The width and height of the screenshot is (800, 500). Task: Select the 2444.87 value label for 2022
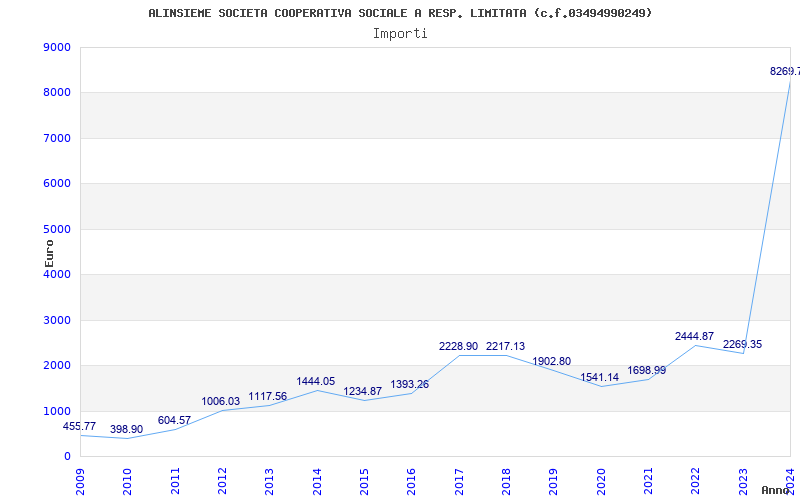(x=694, y=337)
